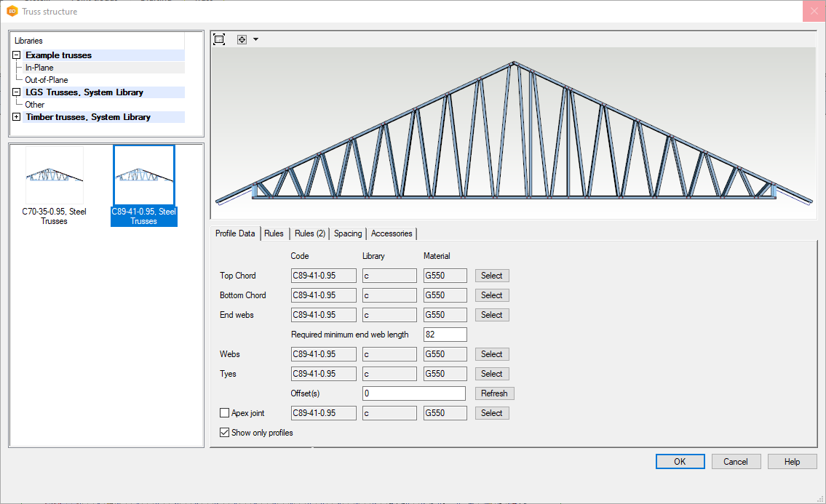Viewport: 826px width, 504px height.
Task: Select the pan view tool icon
Action: [242, 39]
